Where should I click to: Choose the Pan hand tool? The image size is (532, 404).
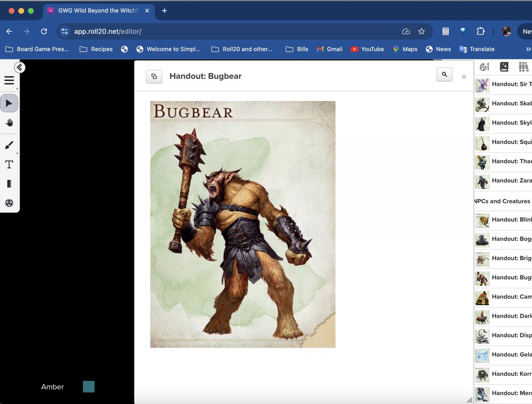pos(9,123)
